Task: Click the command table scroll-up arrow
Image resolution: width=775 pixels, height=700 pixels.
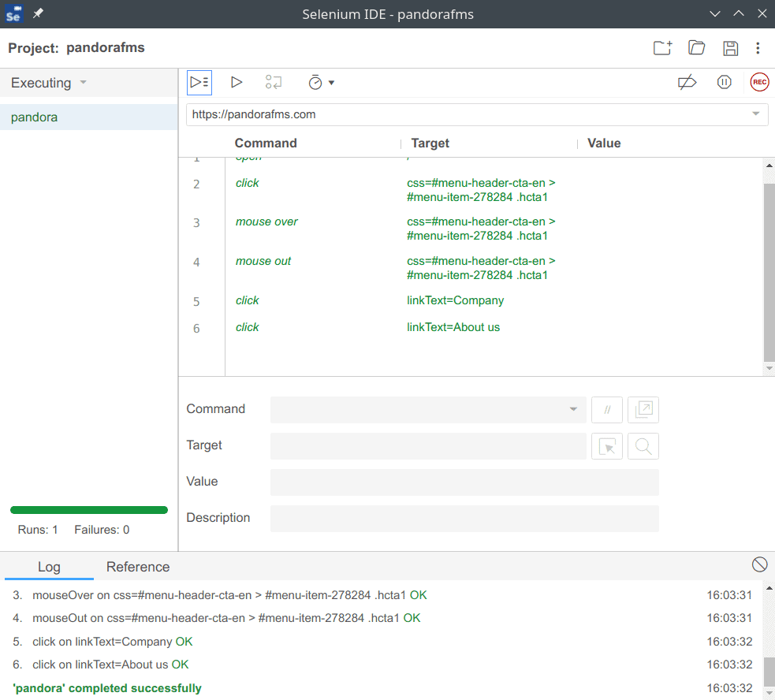Action: coord(769,166)
